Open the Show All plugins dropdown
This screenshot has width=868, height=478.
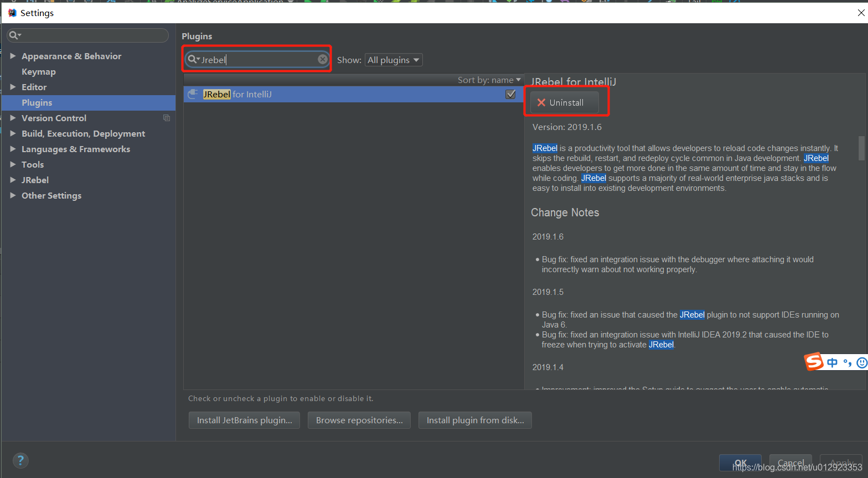tap(394, 60)
